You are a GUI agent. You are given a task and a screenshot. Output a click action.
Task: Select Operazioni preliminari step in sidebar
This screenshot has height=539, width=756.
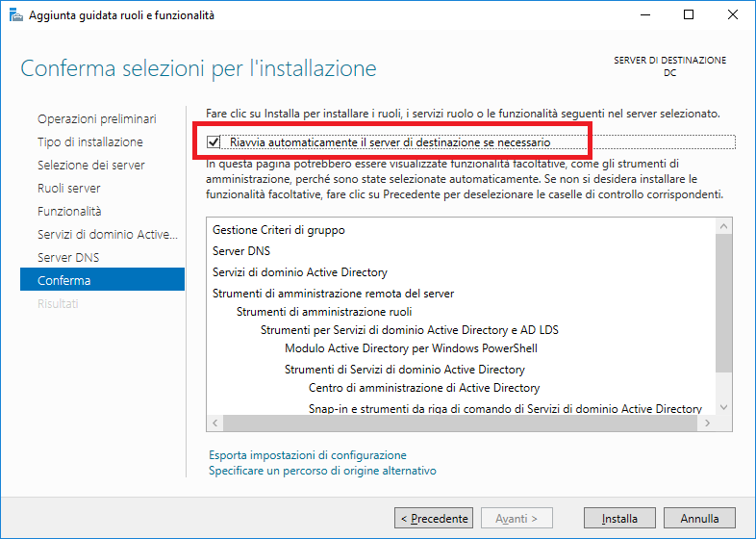pyautogui.click(x=97, y=118)
